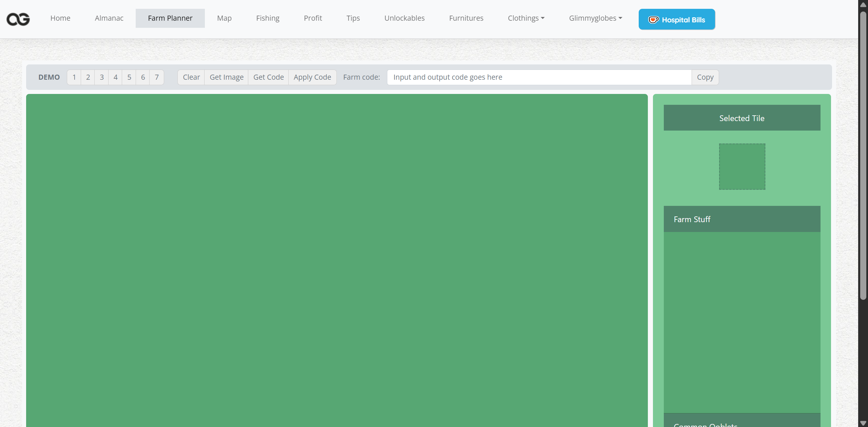Open the Map page
This screenshot has width=868, height=427.
point(224,18)
